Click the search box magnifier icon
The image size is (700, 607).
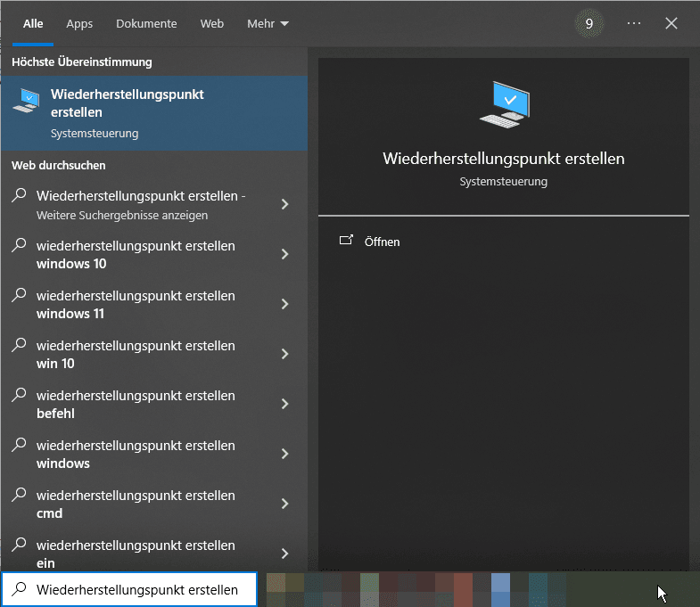[19, 589]
